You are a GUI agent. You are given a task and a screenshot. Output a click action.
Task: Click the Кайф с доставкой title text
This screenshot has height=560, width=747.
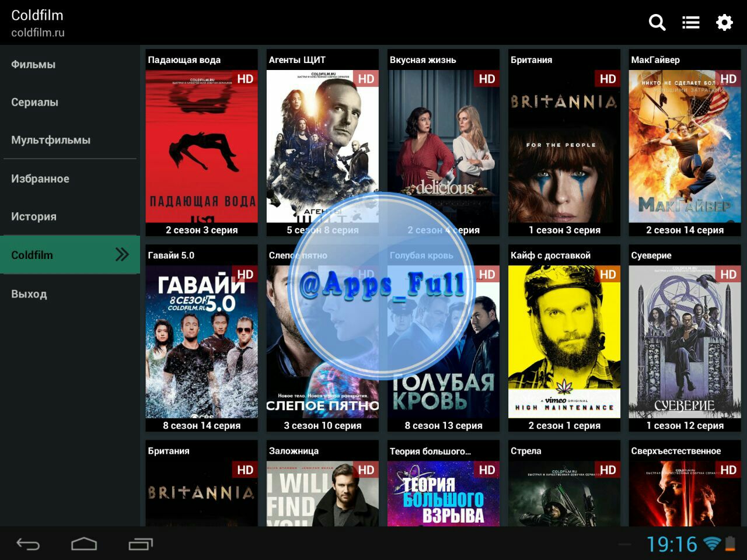(550, 255)
